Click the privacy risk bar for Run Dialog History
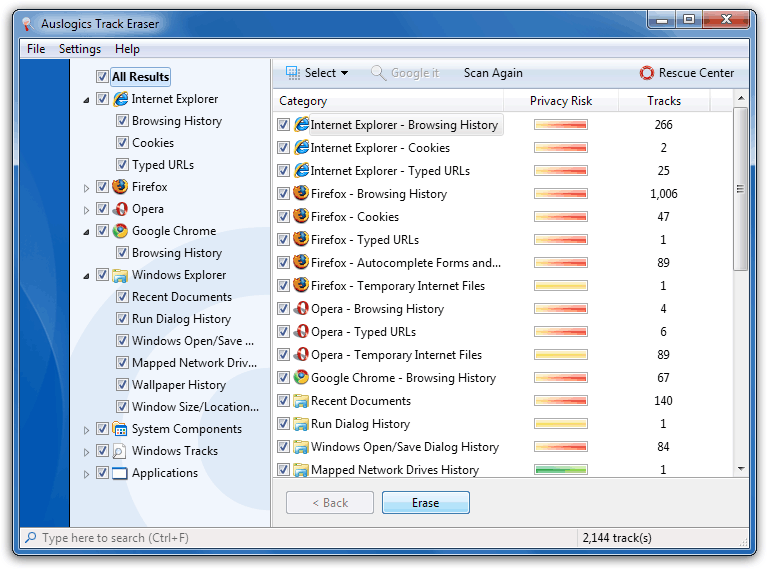 point(561,424)
